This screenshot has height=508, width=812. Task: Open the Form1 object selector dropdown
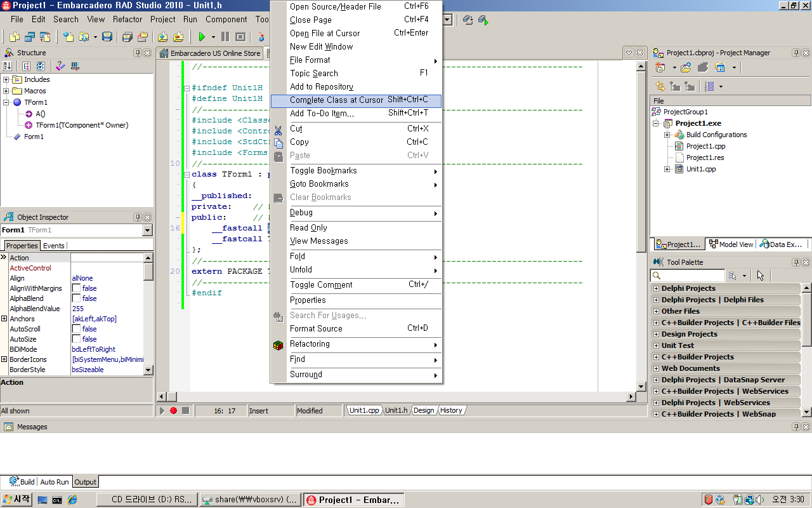click(147, 230)
